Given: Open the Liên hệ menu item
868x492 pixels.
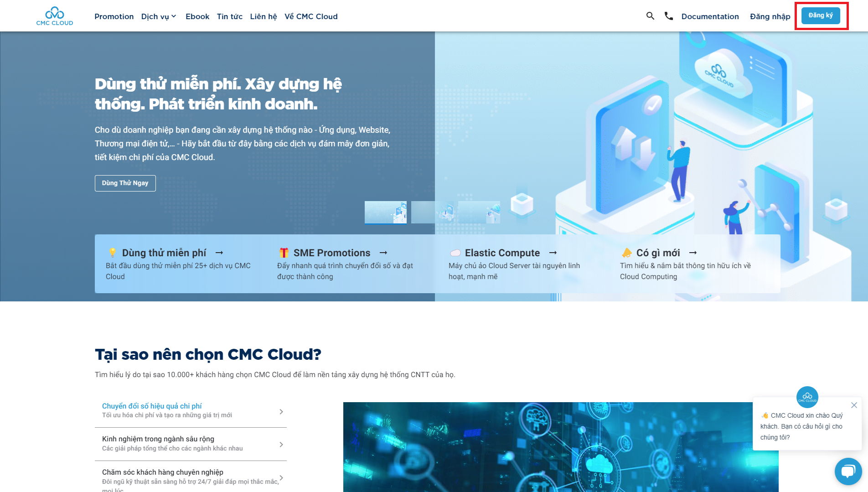Looking at the screenshot, I should 263,16.
